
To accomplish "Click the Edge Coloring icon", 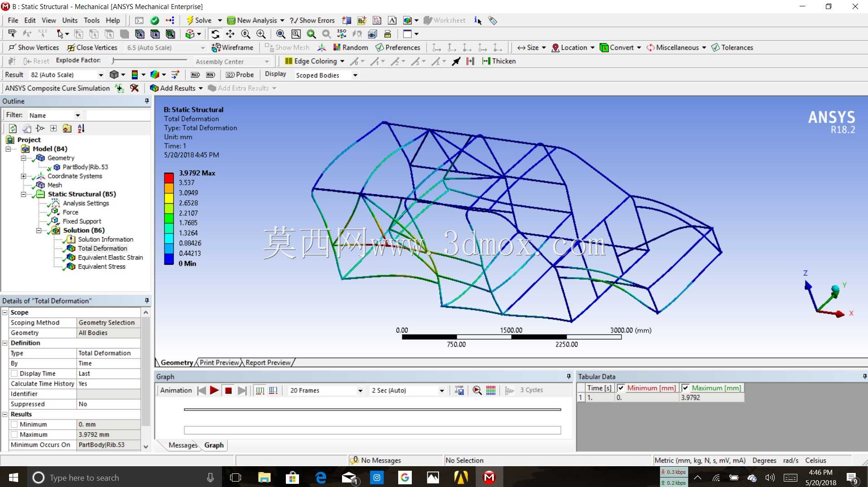I will coord(289,61).
